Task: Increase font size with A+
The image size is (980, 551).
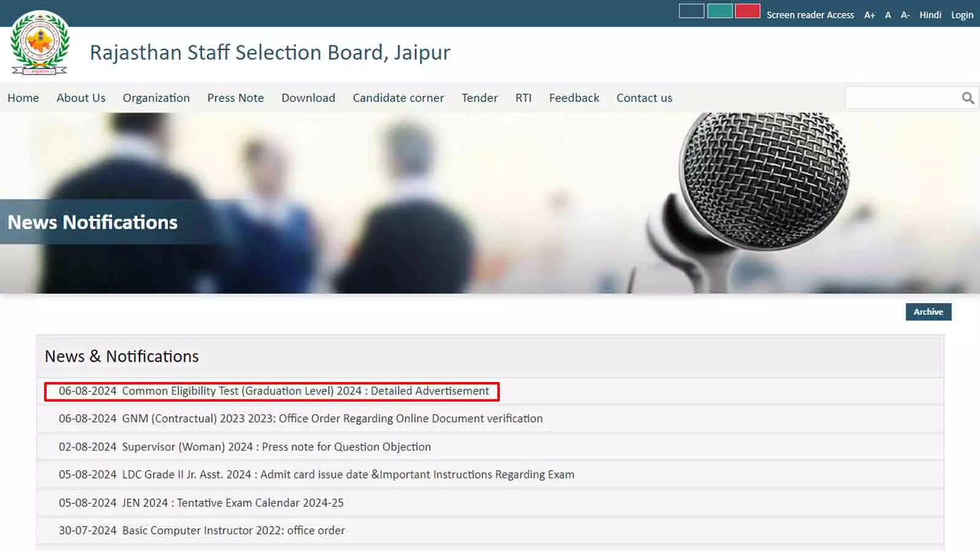Action: (869, 15)
